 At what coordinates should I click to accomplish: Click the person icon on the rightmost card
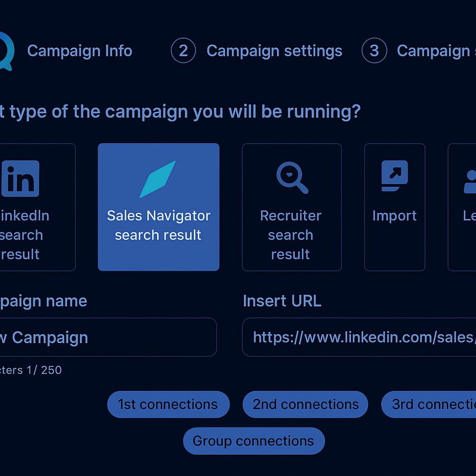(x=470, y=181)
